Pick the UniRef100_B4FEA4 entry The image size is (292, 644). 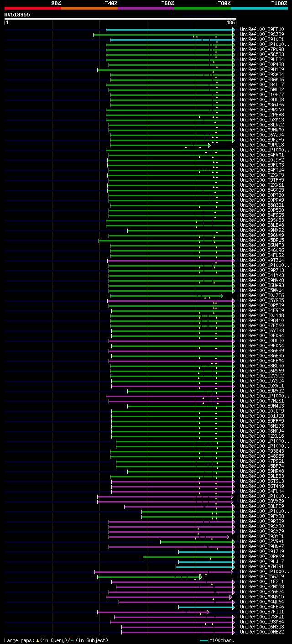tap(262, 361)
